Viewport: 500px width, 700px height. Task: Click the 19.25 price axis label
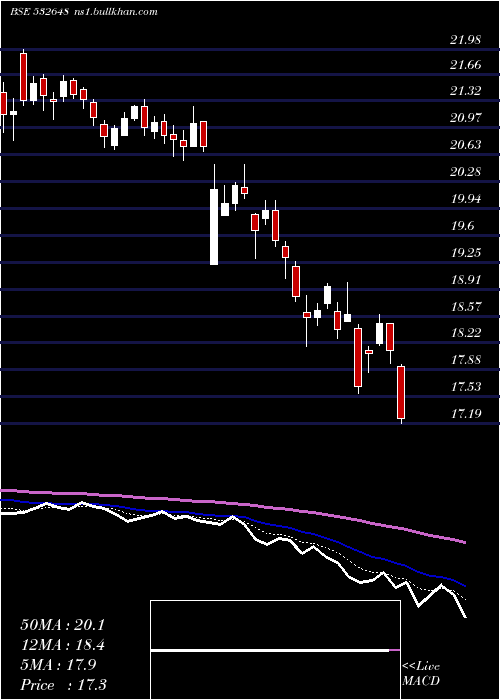click(x=466, y=253)
